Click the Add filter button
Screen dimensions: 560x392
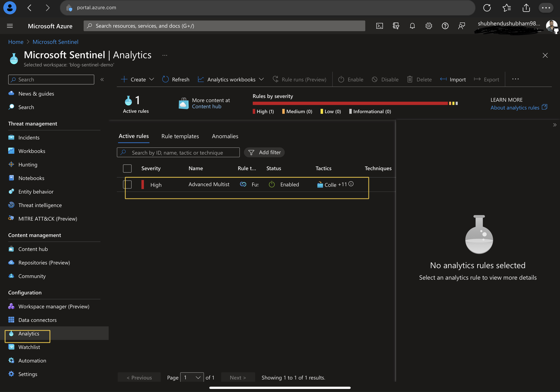pyautogui.click(x=264, y=152)
